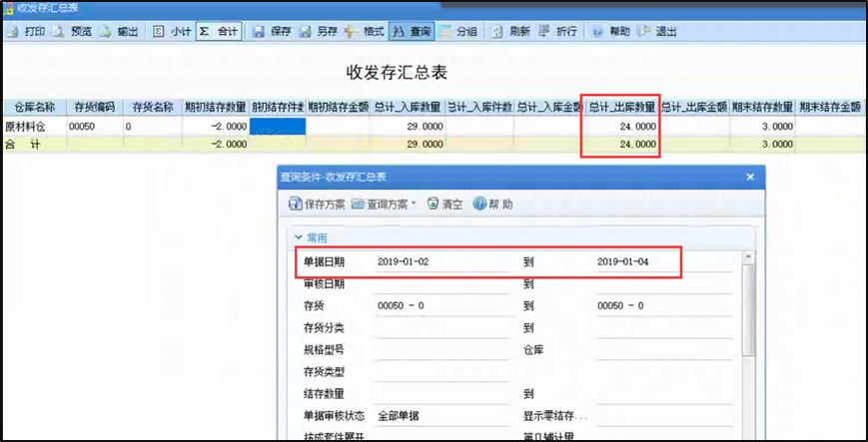This screenshot has height=442, width=868.
Task: Click the blue highlighted cell in 原材料仓 row
Action: (278, 126)
